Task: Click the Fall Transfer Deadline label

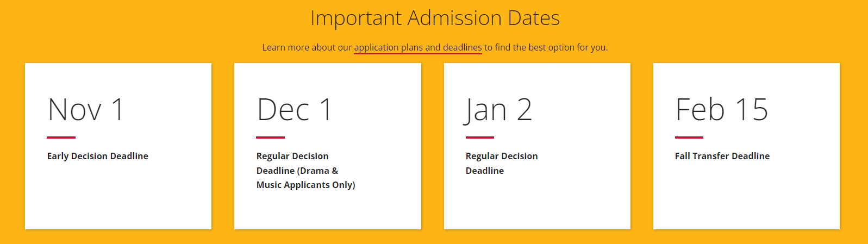Action: tap(722, 156)
